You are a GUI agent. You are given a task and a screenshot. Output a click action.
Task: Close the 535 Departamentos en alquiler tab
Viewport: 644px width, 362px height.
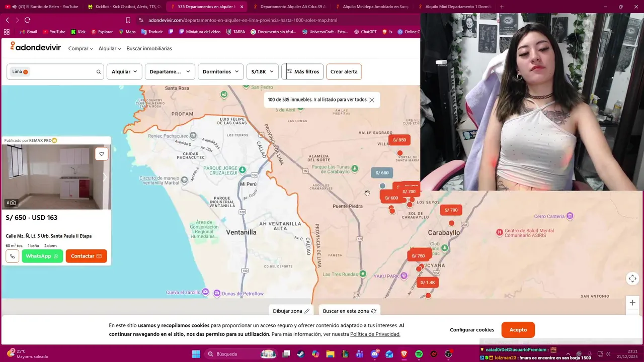point(242,7)
